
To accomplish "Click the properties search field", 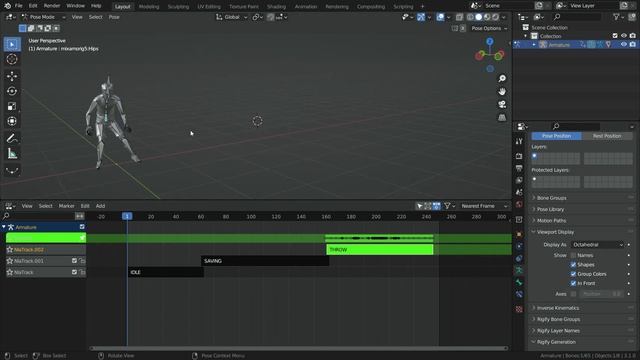I will pos(576,126).
